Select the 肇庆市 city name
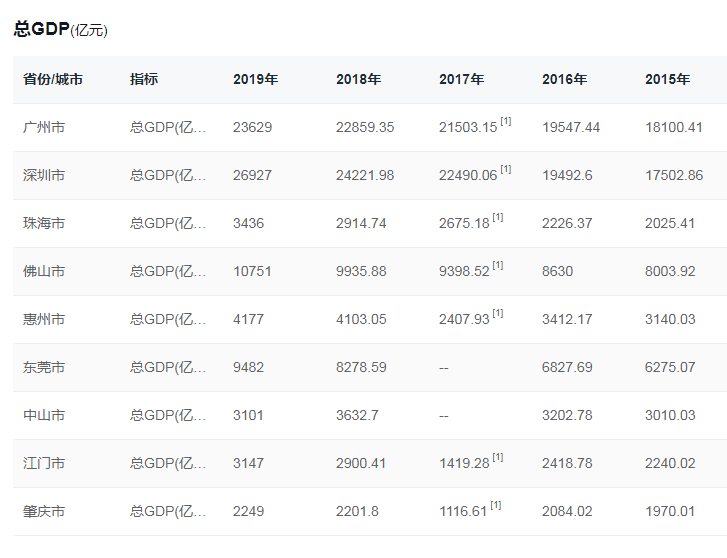This screenshot has width=727, height=558. coord(44,511)
